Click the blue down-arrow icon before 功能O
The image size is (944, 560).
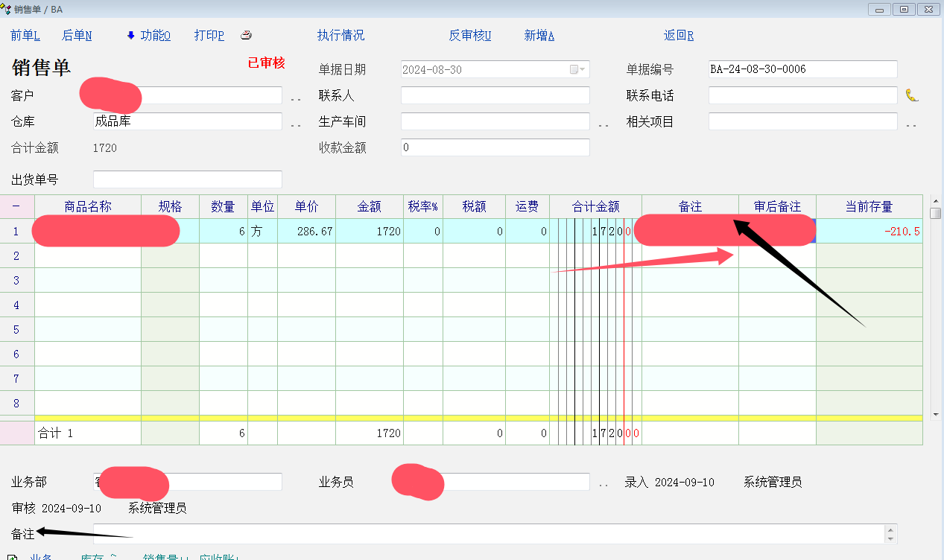(130, 36)
